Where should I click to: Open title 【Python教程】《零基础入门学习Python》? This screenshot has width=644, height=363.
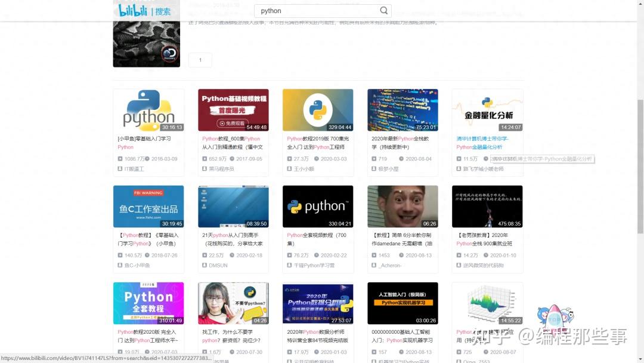pos(148,239)
